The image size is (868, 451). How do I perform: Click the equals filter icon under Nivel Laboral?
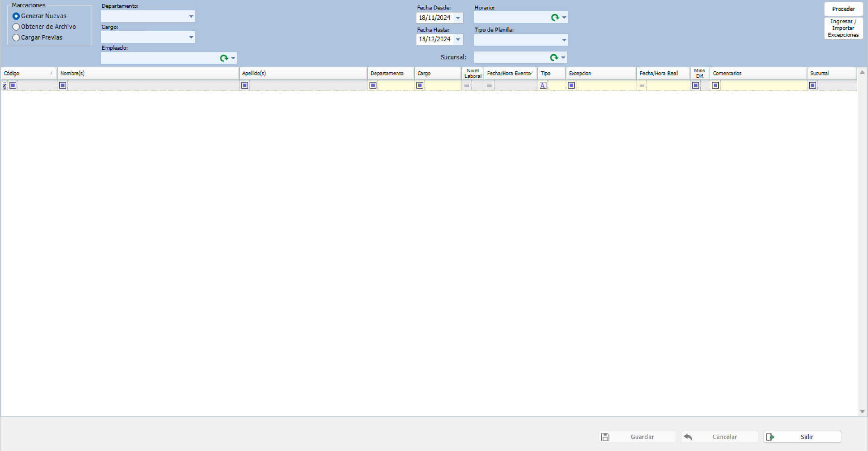467,85
